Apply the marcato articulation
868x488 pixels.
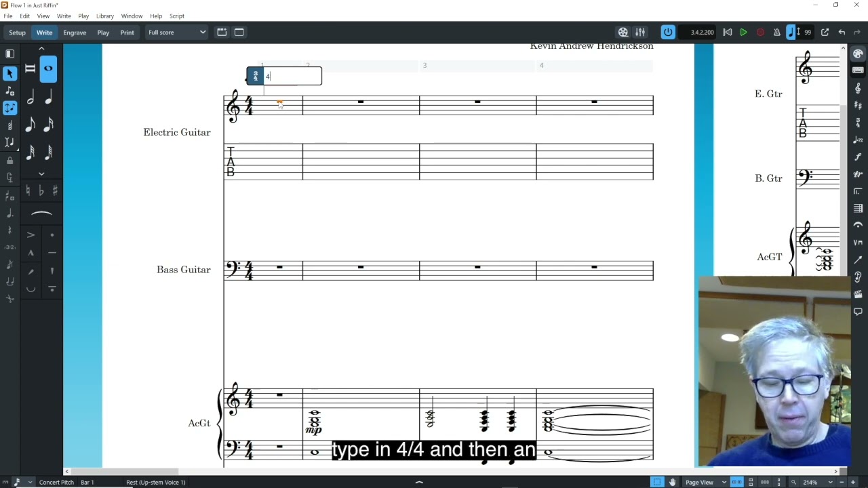click(31, 253)
